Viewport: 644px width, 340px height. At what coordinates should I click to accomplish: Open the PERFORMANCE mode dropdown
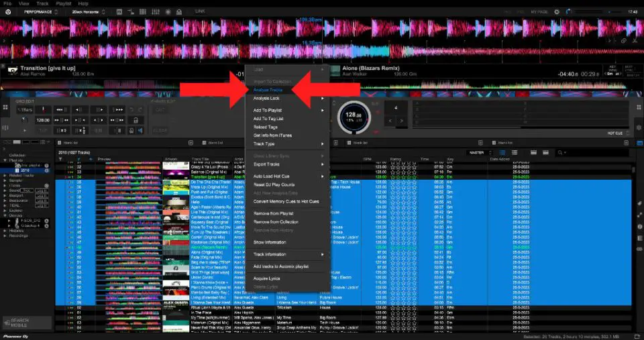[x=40, y=12]
